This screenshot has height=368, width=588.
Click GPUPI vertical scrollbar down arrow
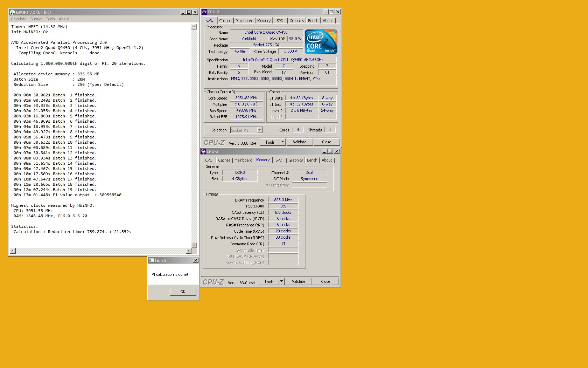194,245
